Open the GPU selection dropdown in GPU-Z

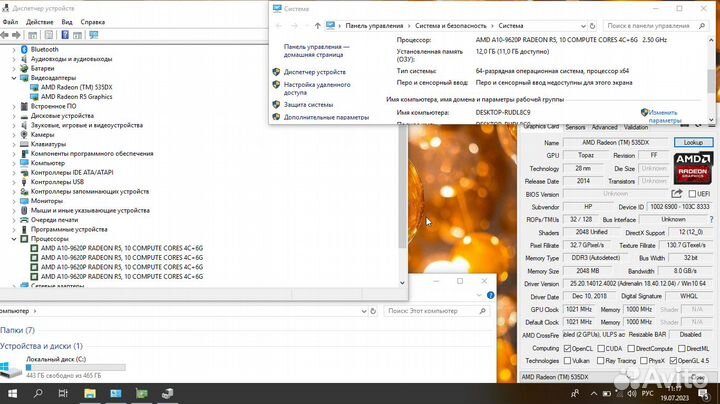click(627, 377)
